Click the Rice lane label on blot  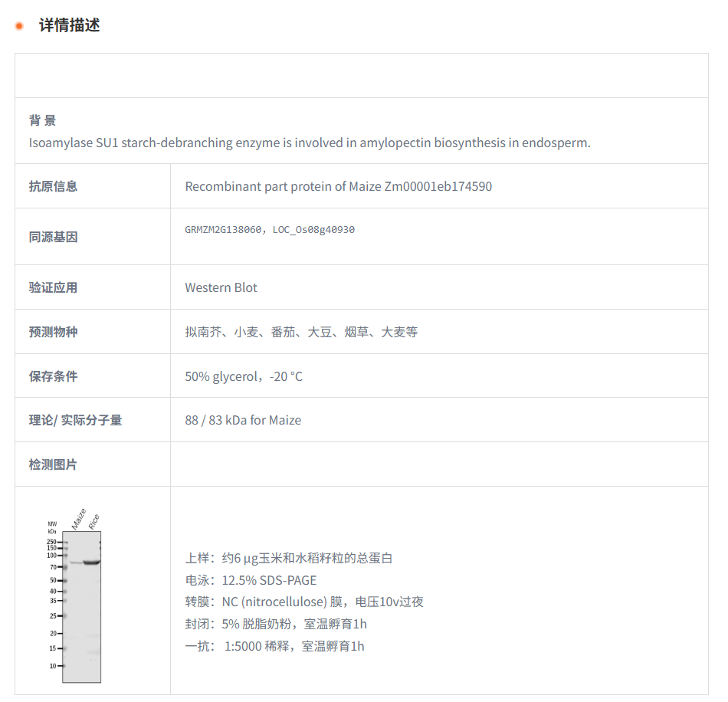pyautogui.click(x=94, y=521)
